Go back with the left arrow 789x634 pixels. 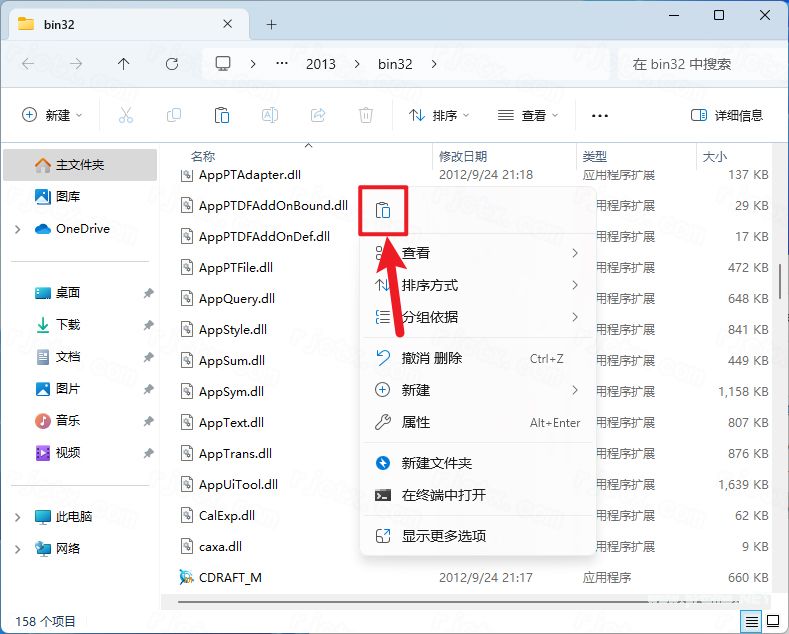coord(28,64)
